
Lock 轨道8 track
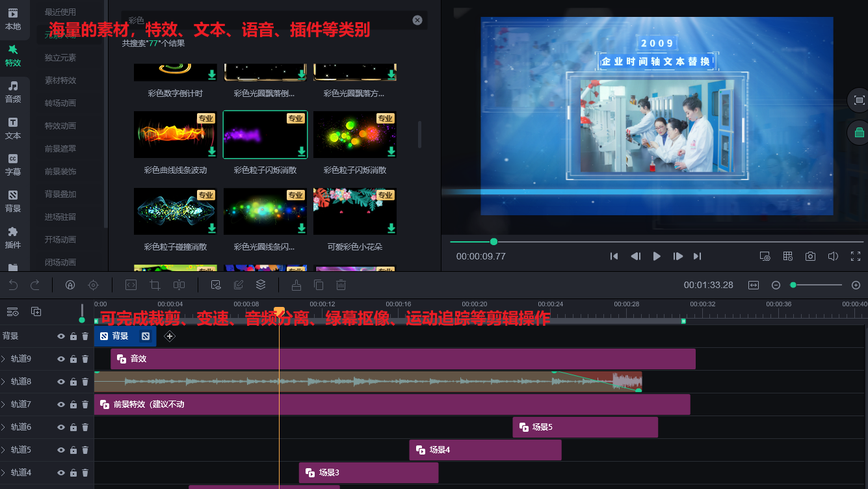73,382
